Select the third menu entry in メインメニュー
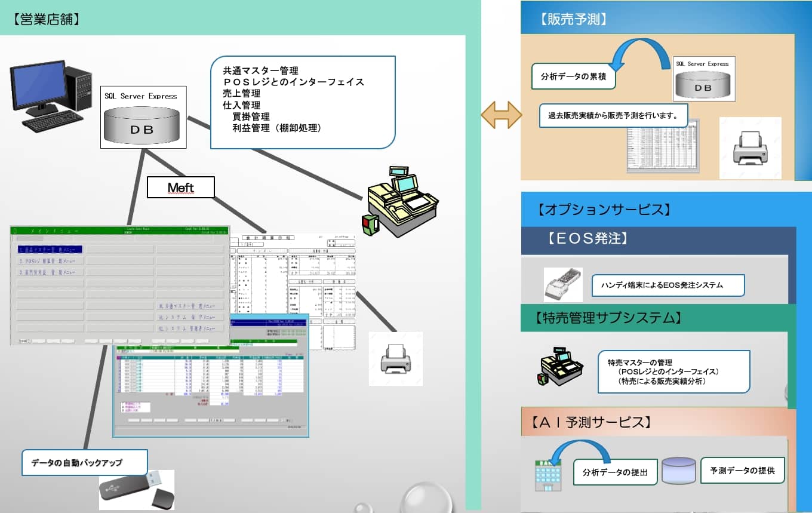The width and height of the screenshot is (812, 513). pos(49,272)
